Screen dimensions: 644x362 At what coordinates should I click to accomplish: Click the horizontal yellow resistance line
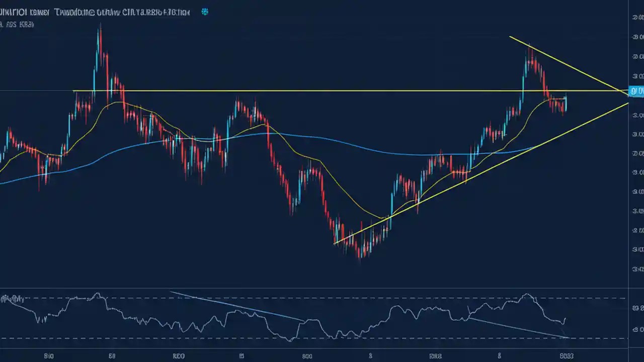point(302,92)
